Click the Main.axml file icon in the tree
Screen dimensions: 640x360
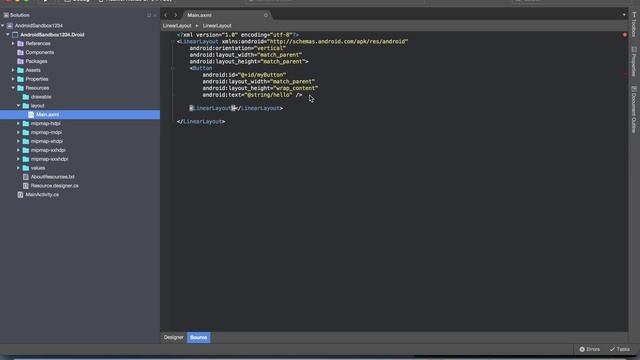point(31,115)
